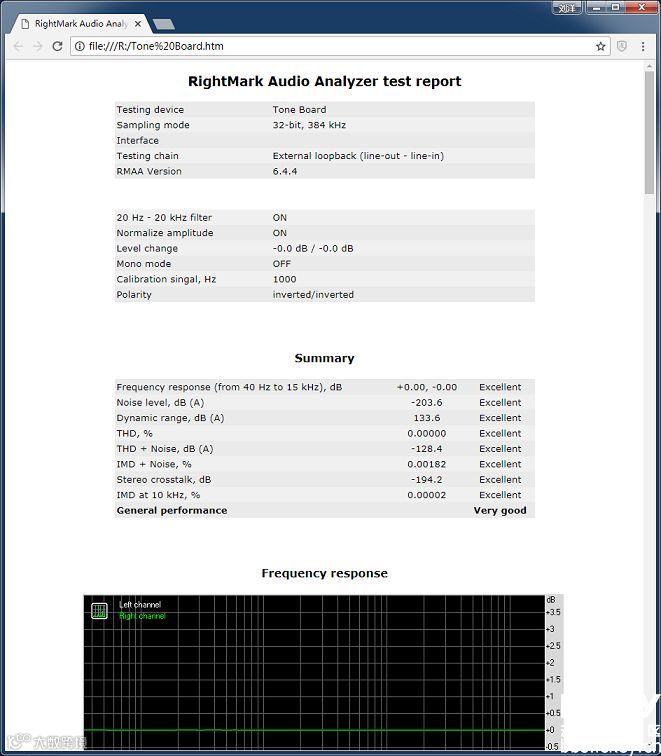Click 'External loopback (line-out - line-in)' text
The width and height of the screenshot is (661, 756).
358,156
